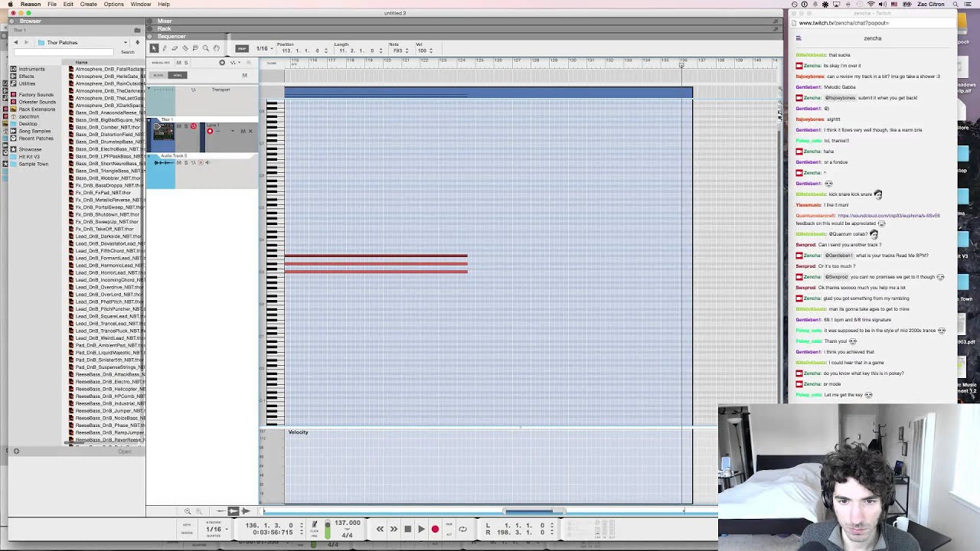This screenshot has height=551, width=980.
Task: Click Thor 1 automation record icon
Action: tap(193, 126)
